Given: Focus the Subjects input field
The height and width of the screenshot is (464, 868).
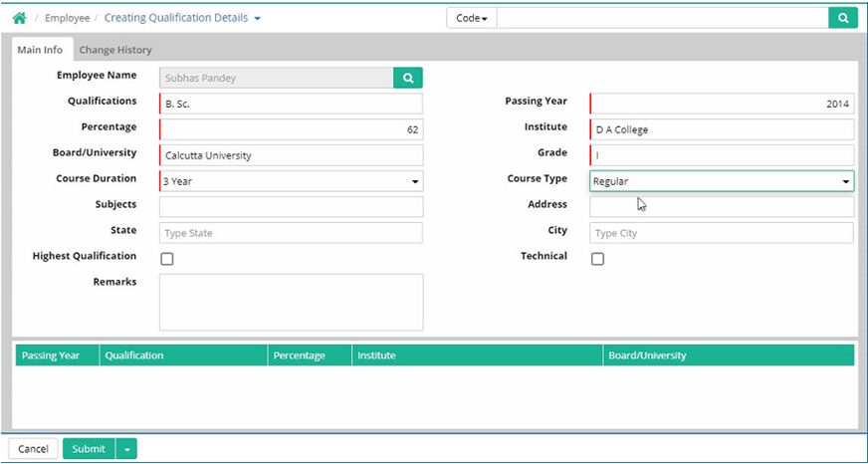Looking at the screenshot, I should coord(291,207).
